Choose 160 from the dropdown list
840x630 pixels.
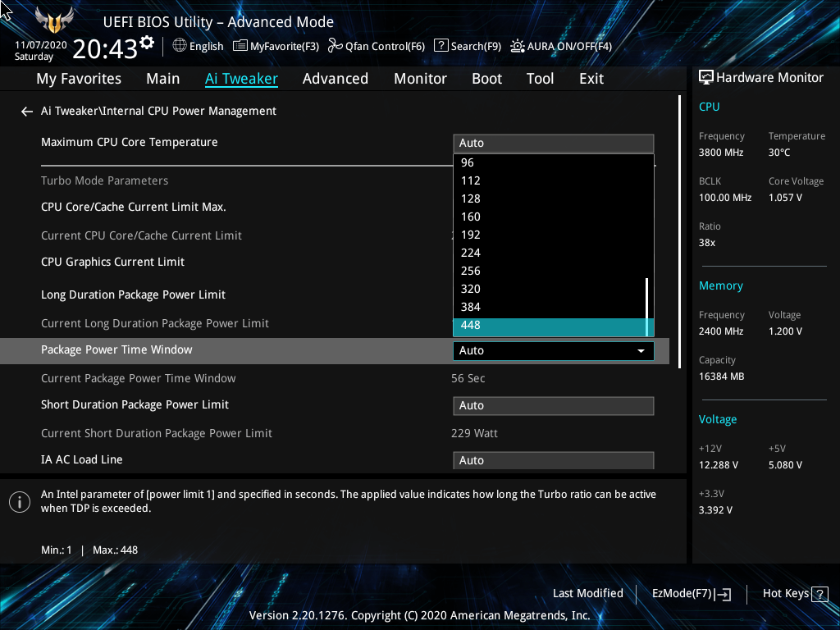(x=550, y=217)
